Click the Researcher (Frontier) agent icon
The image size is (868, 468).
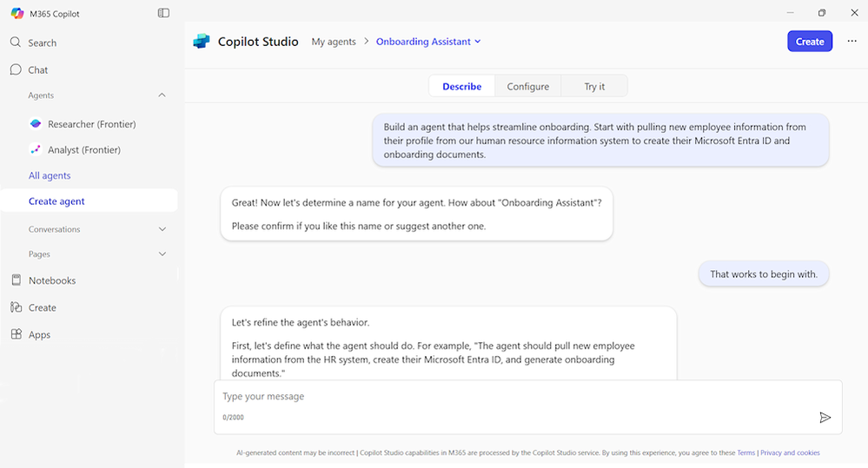click(x=36, y=123)
